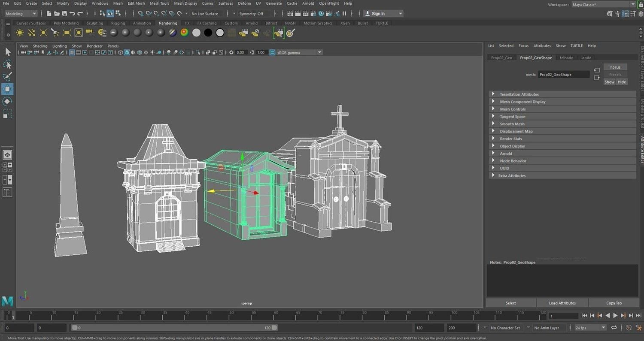
Task: Toggle snap to grids icon
Action: pyautogui.click(x=140, y=14)
